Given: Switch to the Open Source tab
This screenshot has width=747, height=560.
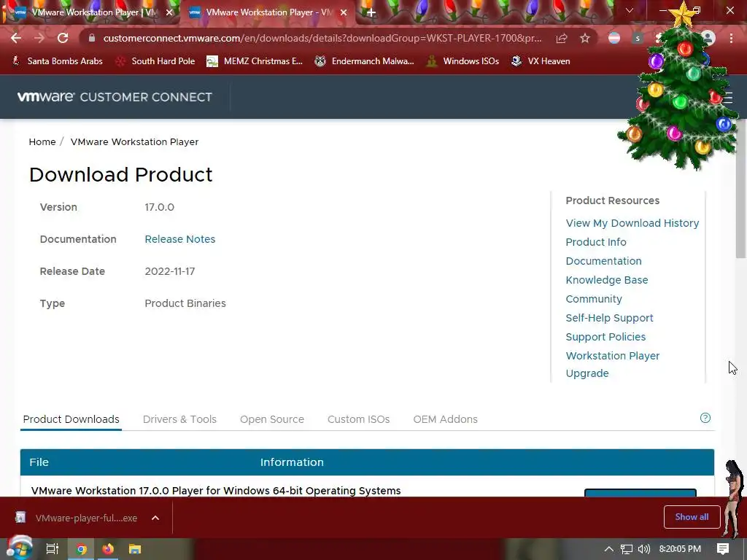Looking at the screenshot, I should [x=271, y=419].
